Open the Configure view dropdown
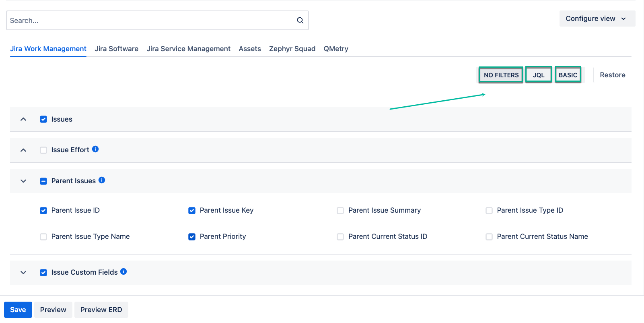Screen dimensions: 644x323 (x=597, y=19)
